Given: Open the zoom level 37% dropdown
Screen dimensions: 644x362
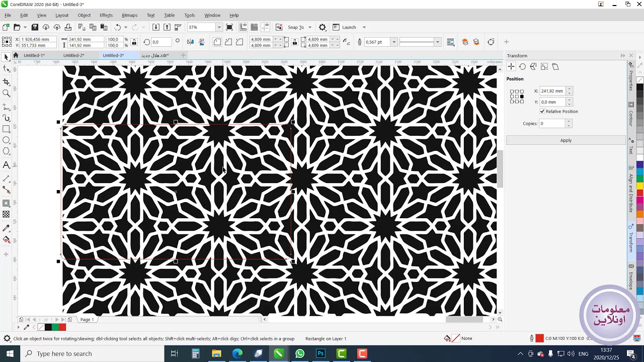Looking at the screenshot, I should 219,27.
